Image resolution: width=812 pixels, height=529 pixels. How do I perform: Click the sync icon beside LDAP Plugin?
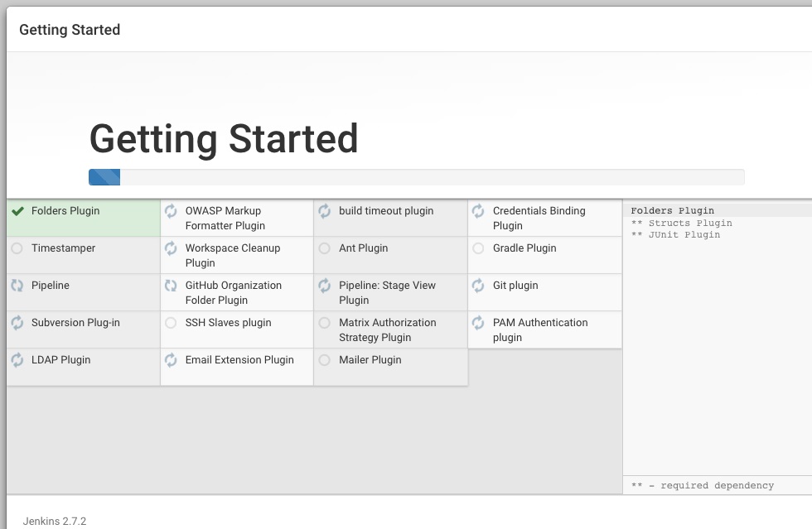pos(17,360)
